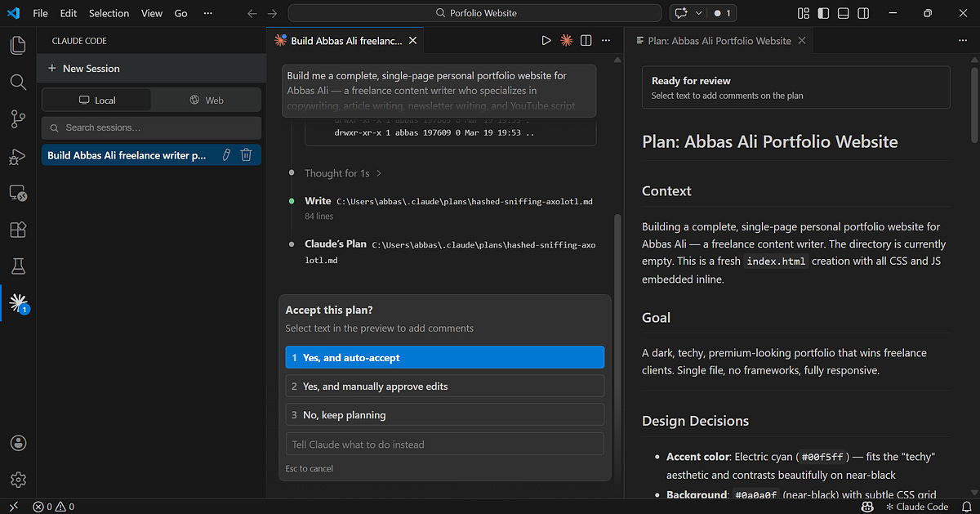Open the View menu
The image size is (980, 514).
pos(152,13)
